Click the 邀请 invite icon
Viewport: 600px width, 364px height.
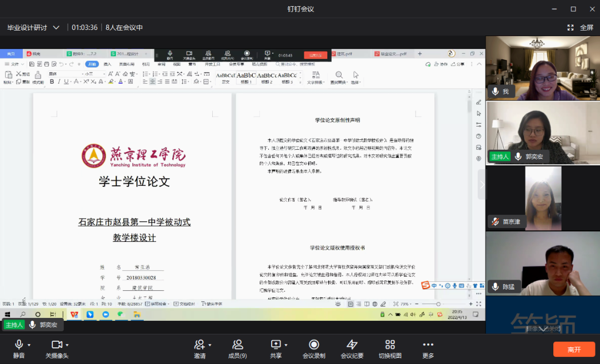coord(199,345)
